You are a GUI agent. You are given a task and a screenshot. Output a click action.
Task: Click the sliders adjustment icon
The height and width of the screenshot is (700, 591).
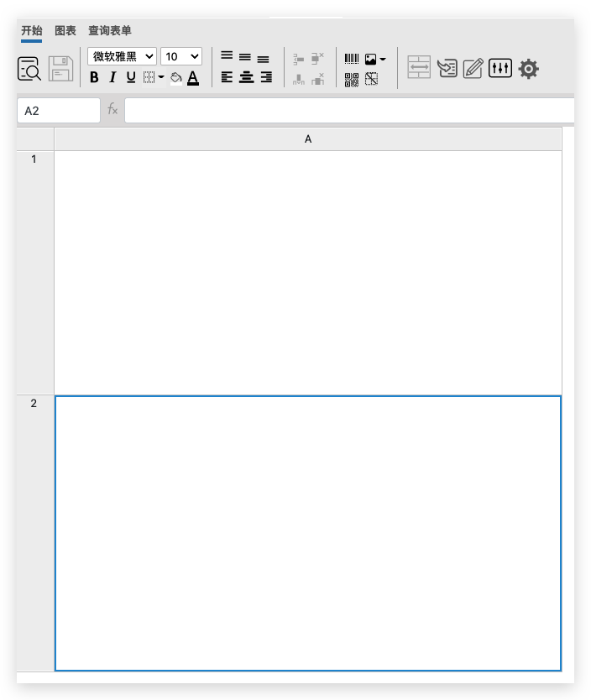point(500,68)
